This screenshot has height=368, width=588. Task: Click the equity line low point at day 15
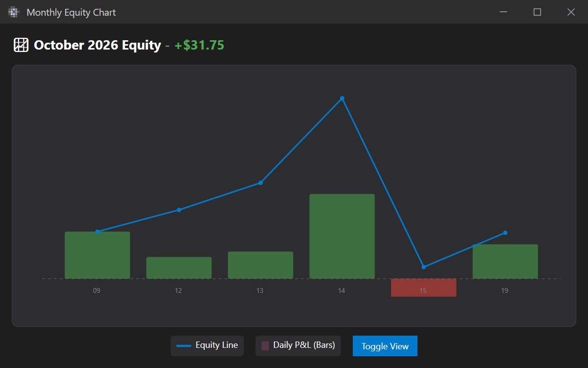(x=424, y=267)
